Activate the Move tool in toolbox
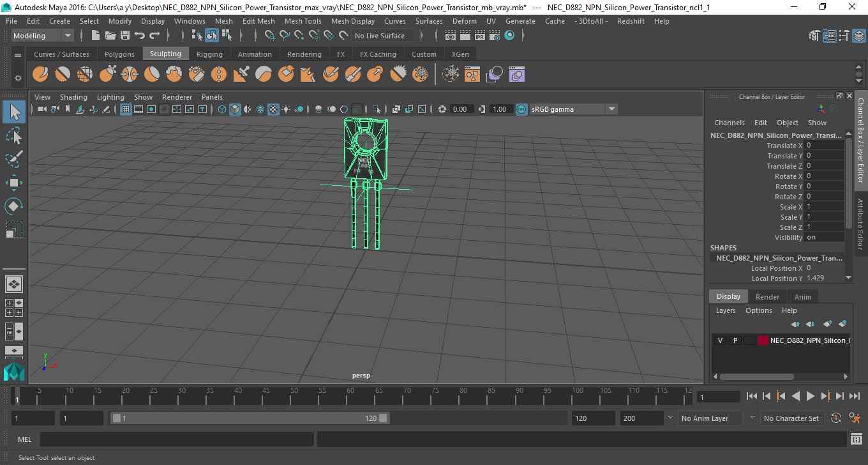868x465 pixels. 14,183
